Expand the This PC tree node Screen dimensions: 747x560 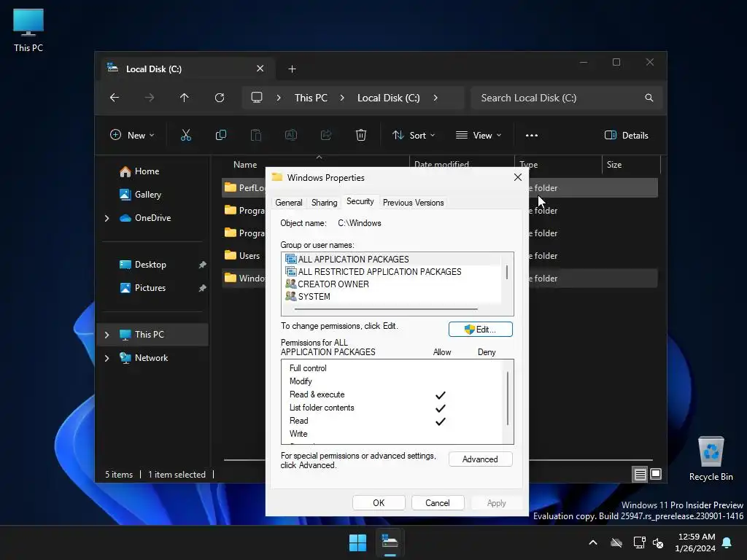point(107,335)
